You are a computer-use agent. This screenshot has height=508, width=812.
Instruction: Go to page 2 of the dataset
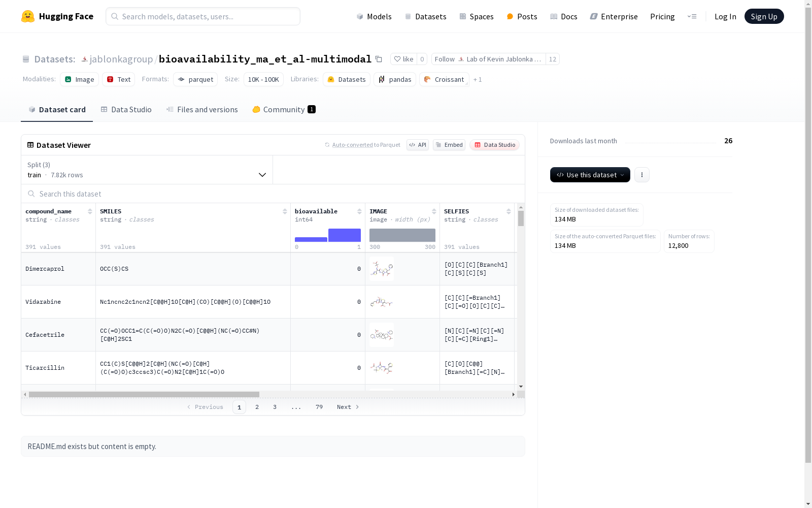coord(257,407)
